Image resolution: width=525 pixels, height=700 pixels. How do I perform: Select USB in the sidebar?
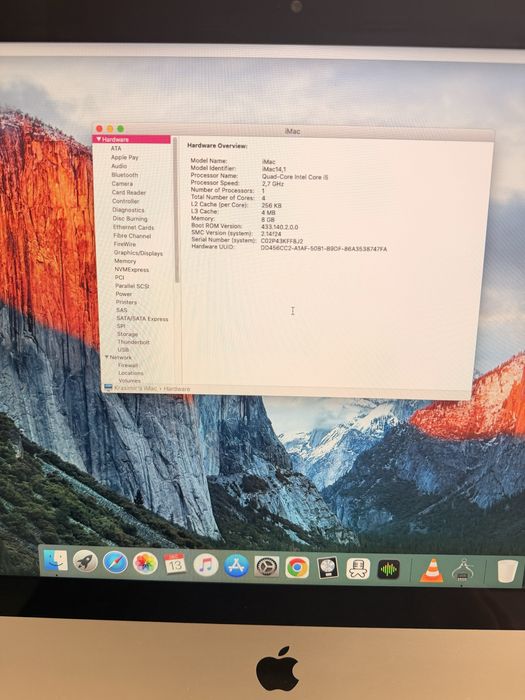coord(123,350)
